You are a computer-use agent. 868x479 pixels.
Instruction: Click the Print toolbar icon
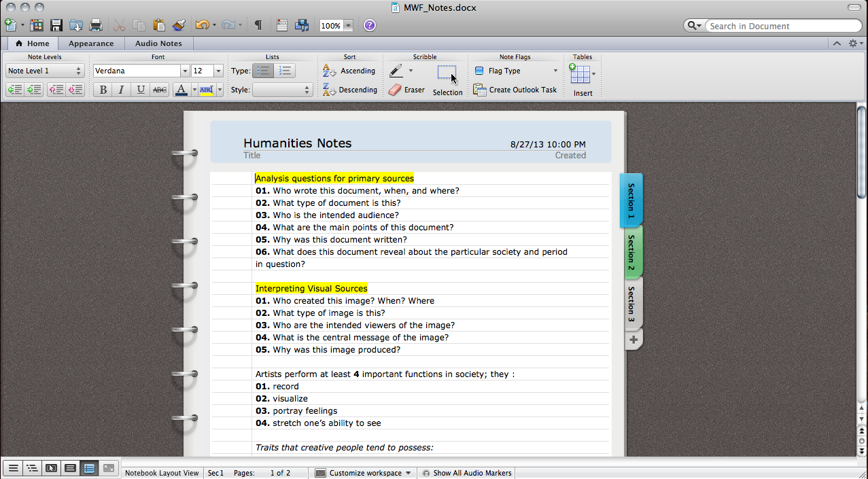[x=95, y=25]
